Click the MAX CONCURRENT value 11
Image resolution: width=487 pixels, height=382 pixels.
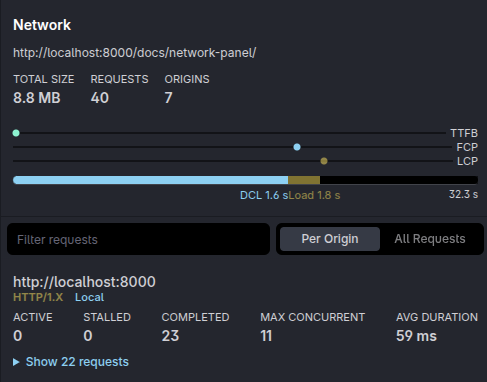click(x=266, y=336)
